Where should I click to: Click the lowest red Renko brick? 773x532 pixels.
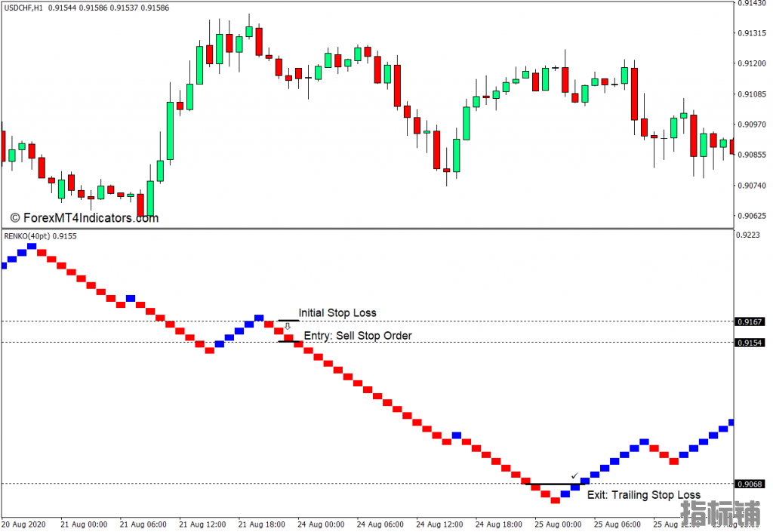tap(555, 500)
